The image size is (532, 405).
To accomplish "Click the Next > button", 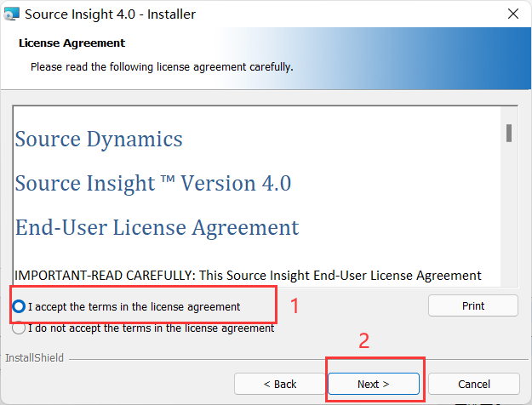I will pos(374,384).
